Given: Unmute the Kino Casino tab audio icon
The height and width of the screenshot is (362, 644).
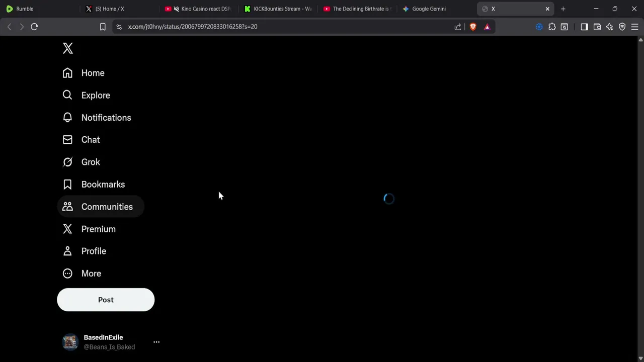Looking at the screenshot, I should tap(177, 9).
